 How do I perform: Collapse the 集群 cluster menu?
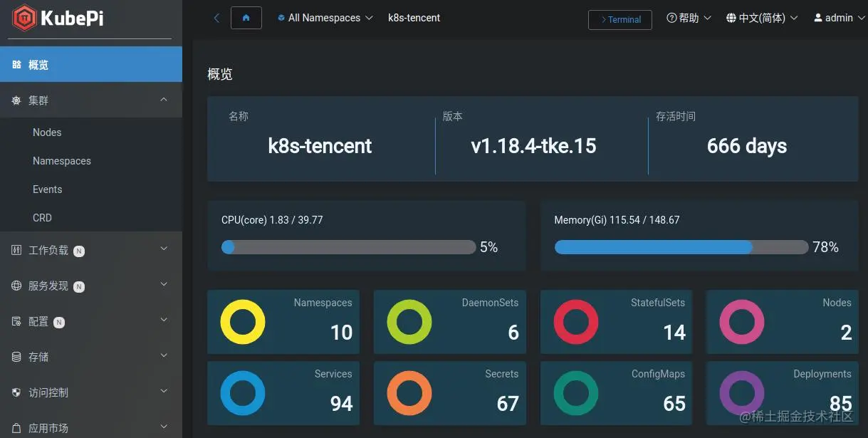[91, 100]
